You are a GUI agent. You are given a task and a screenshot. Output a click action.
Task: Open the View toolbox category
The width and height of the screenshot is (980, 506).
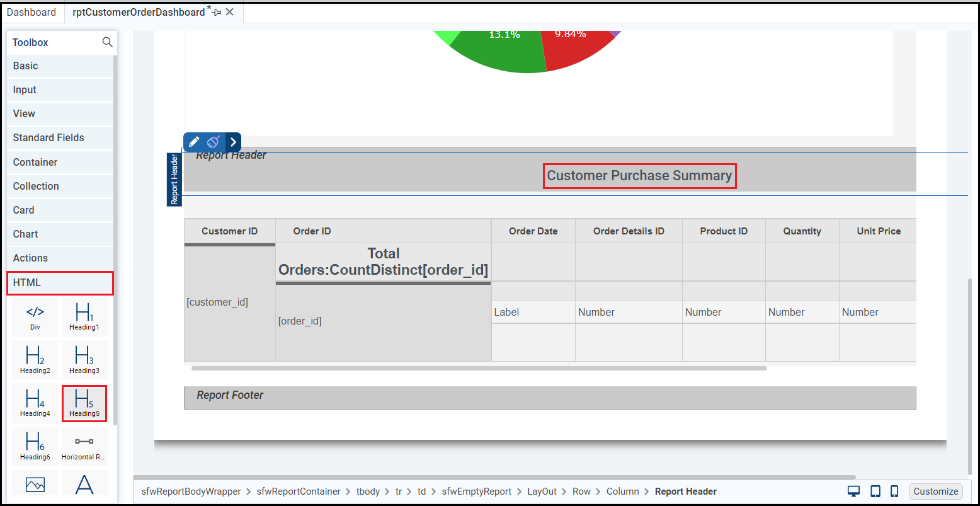60,114
